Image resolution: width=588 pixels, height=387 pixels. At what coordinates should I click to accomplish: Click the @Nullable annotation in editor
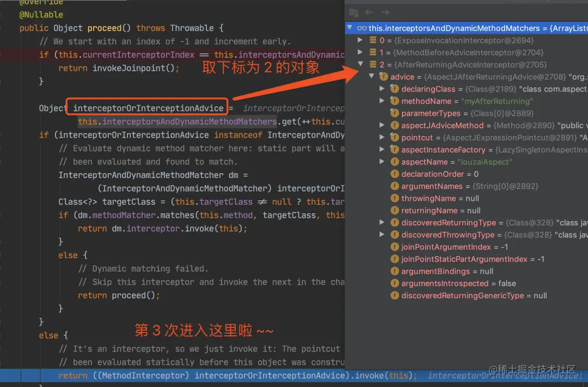coord(41,15)
